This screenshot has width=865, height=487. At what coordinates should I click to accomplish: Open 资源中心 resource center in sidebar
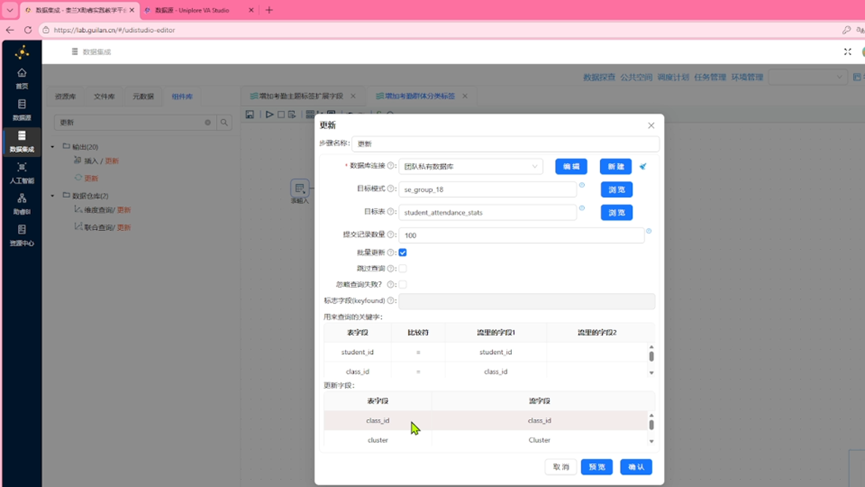tap(22, 235)
